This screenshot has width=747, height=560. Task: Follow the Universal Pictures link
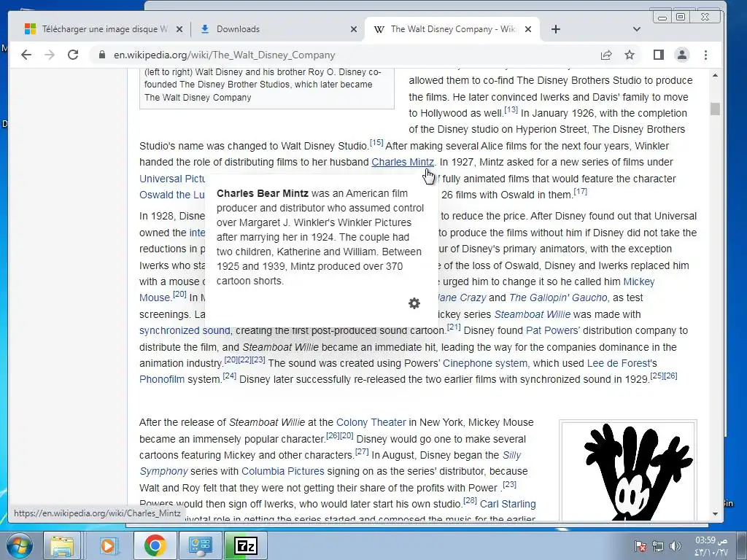[x=172, y=179]
